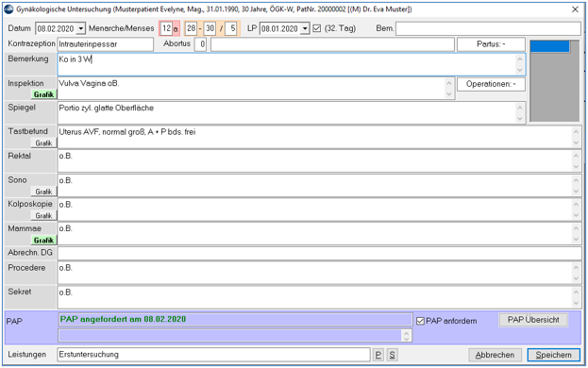The image size is (588, 368).
Task: Open the Datum date dropdown
Action: [80, 28]
